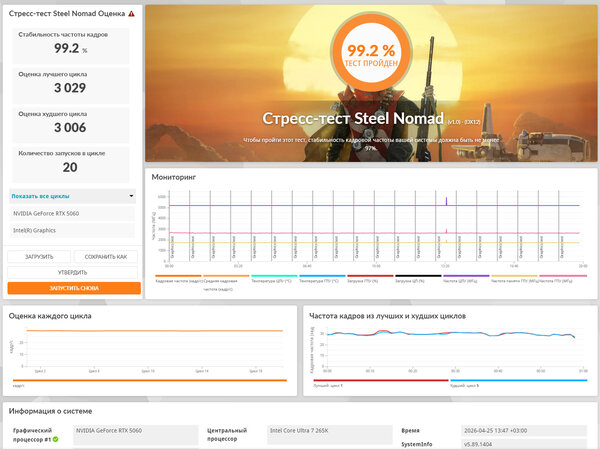Toggle Температура ГПУ blue legend series
The height and width of the screenshot is (449, 600).
(322, 278)
